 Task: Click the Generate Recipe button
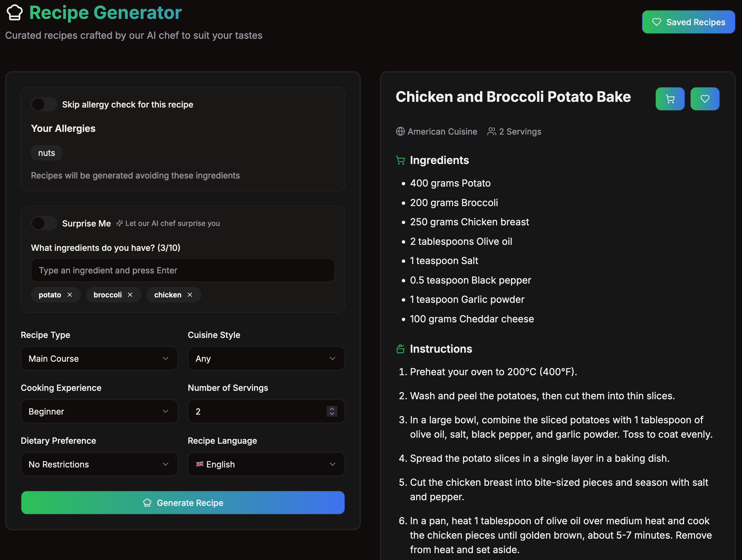183,503
